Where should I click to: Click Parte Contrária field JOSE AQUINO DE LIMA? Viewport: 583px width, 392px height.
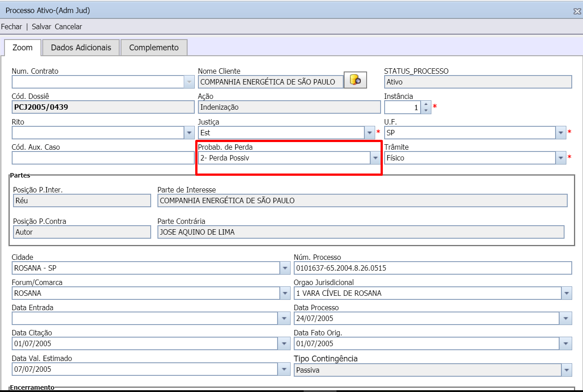[x=361, y=232]
